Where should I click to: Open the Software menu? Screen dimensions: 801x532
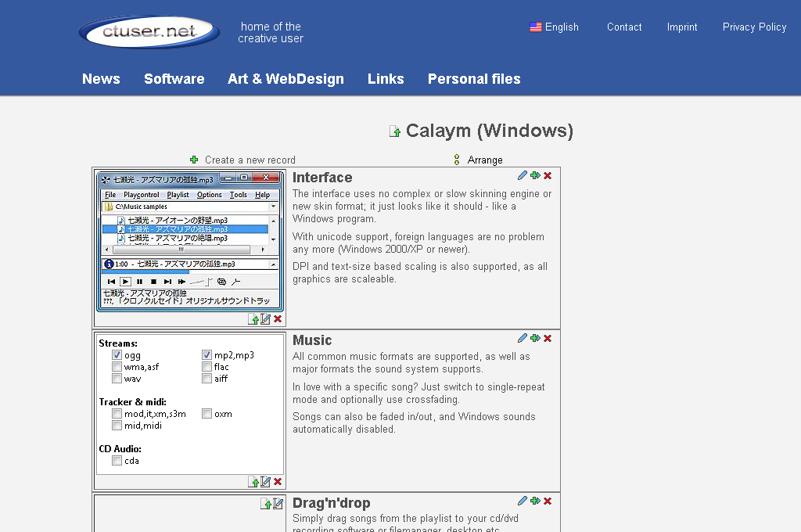[x=174, y=79]
